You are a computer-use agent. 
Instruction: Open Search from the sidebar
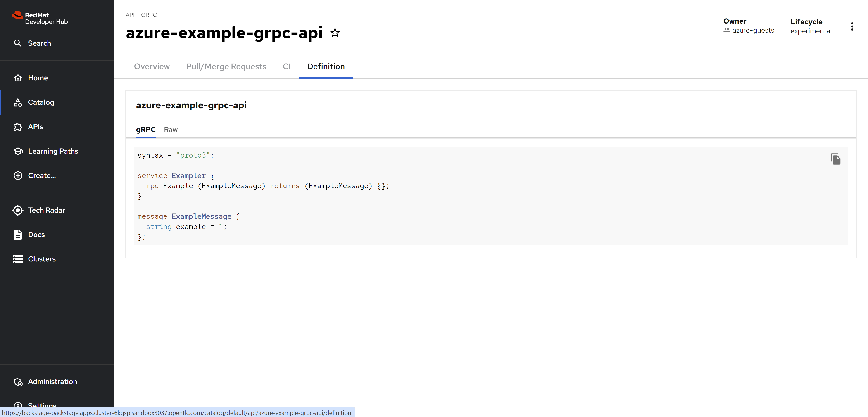point(39,43)
